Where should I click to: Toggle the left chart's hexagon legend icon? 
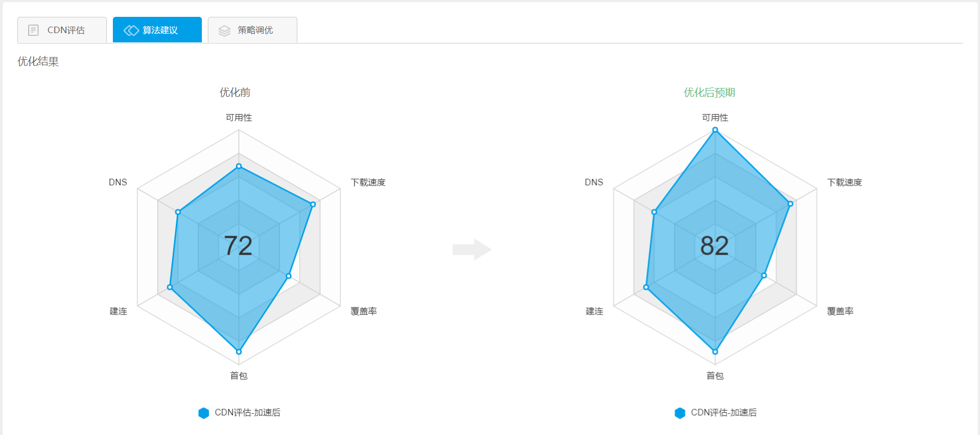[x=203, y=413]
